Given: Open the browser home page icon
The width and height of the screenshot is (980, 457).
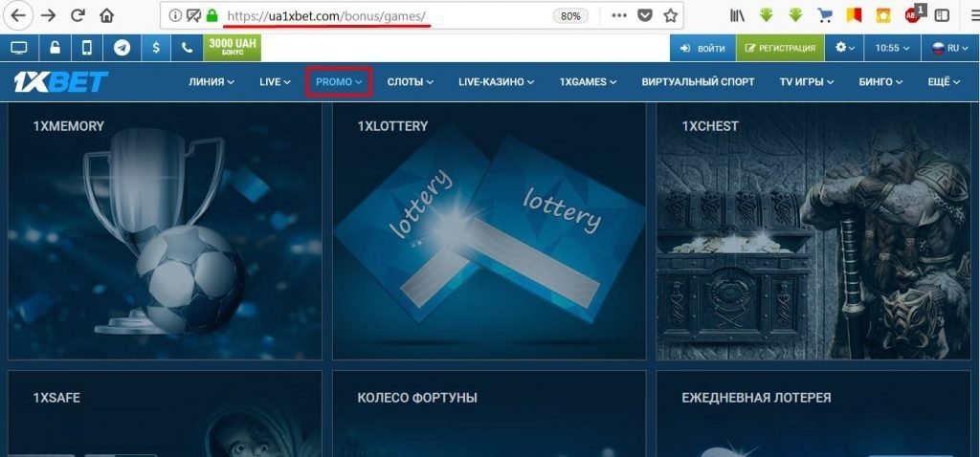Looking at the screenshot, I should point(107,15).
